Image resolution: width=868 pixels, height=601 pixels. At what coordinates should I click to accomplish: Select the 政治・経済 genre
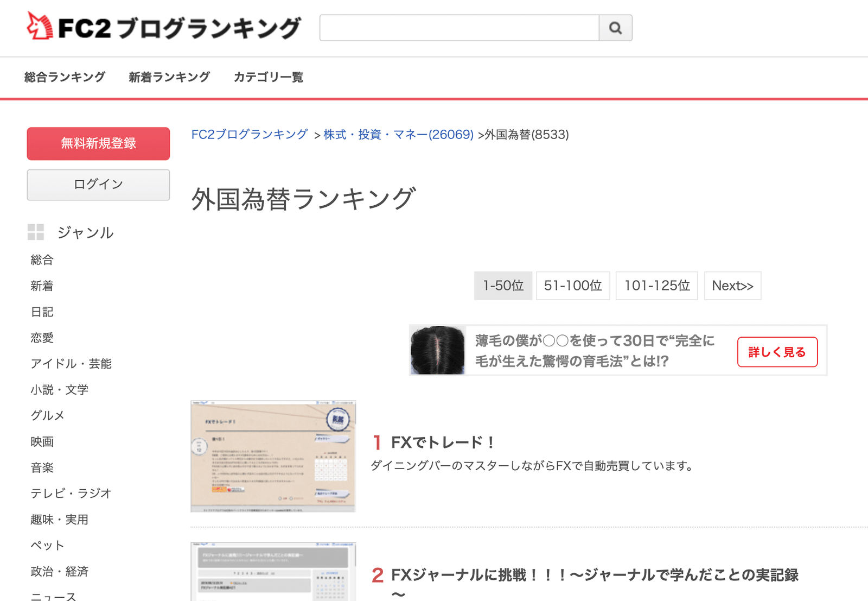[x=60, y=571]
